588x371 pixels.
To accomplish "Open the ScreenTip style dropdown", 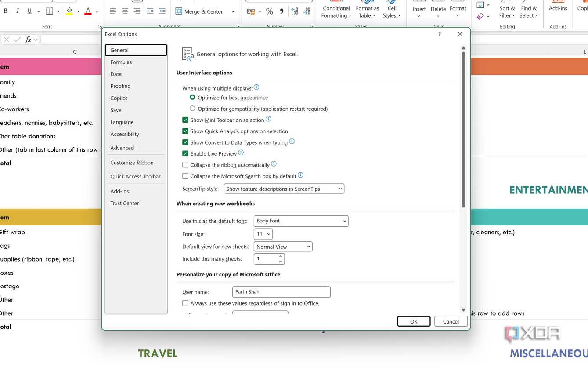I will (284, 189).
